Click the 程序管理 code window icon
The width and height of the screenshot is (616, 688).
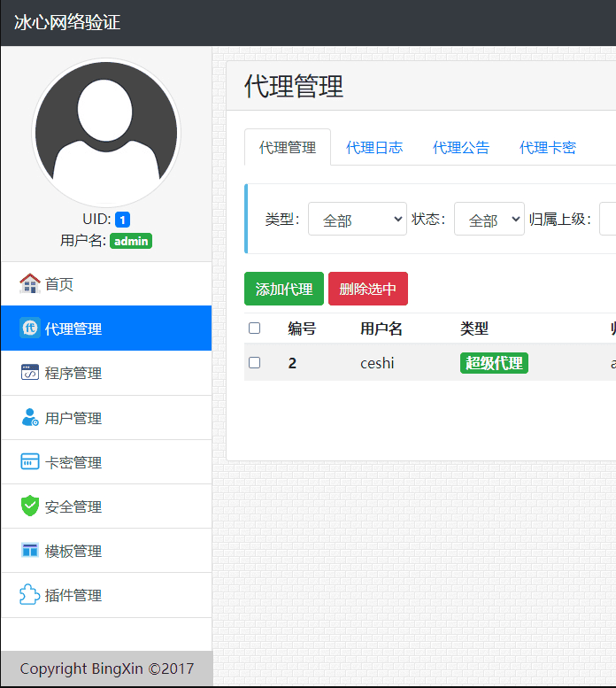[x=30, y=373]
